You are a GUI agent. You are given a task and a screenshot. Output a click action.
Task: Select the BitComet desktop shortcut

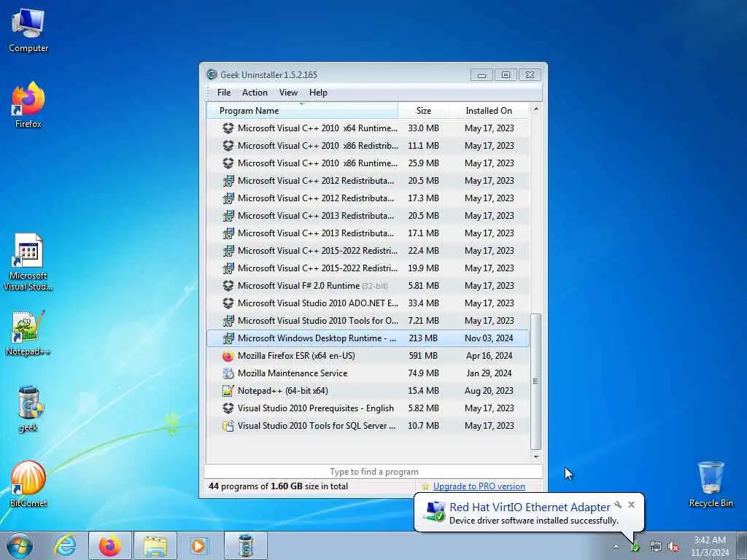pyautogui.click(x=28, y=484)
